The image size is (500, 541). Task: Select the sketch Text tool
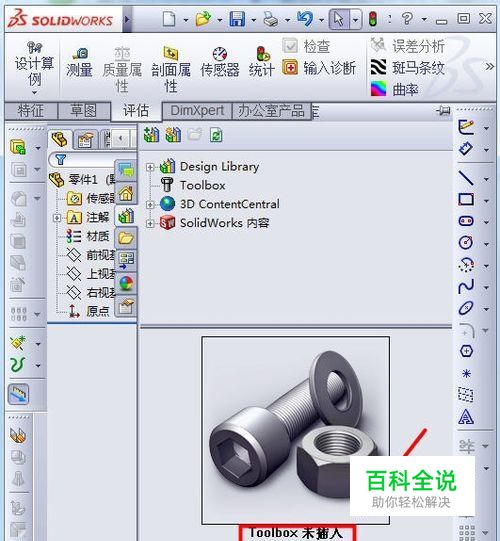tap(466, 417)
